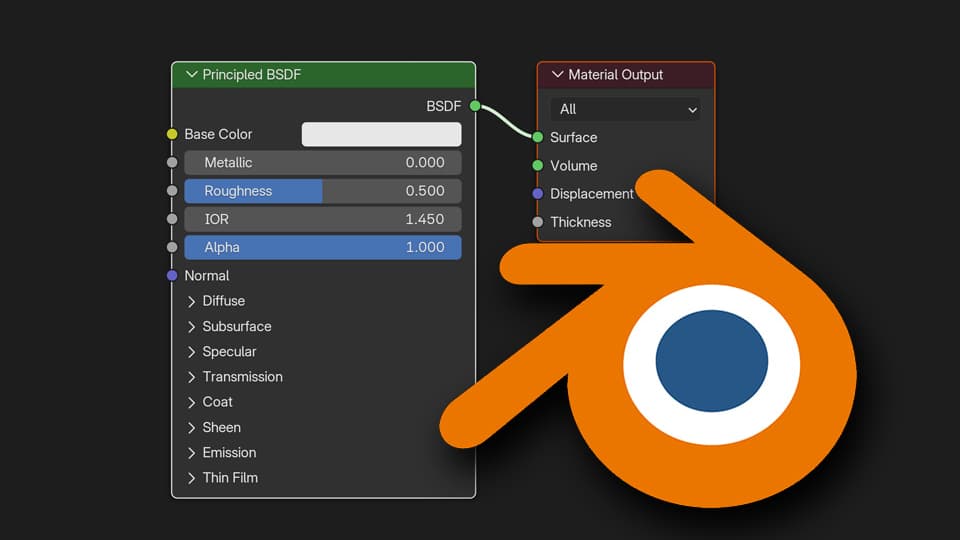960x540 pixels.
Task: Click the purple Displacement input socket
Action: [x=538, y=193]
